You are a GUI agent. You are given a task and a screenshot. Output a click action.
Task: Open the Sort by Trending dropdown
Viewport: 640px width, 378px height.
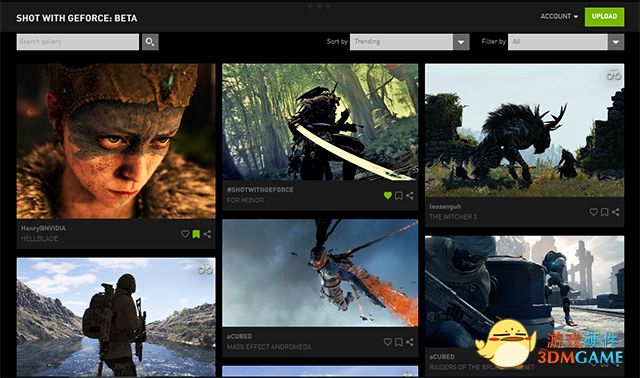(409, 42)
